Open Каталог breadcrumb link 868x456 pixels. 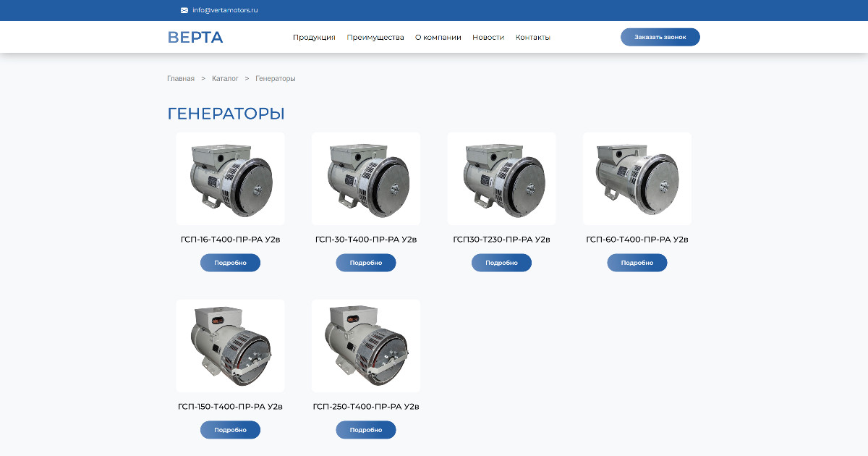pos(225,78)
